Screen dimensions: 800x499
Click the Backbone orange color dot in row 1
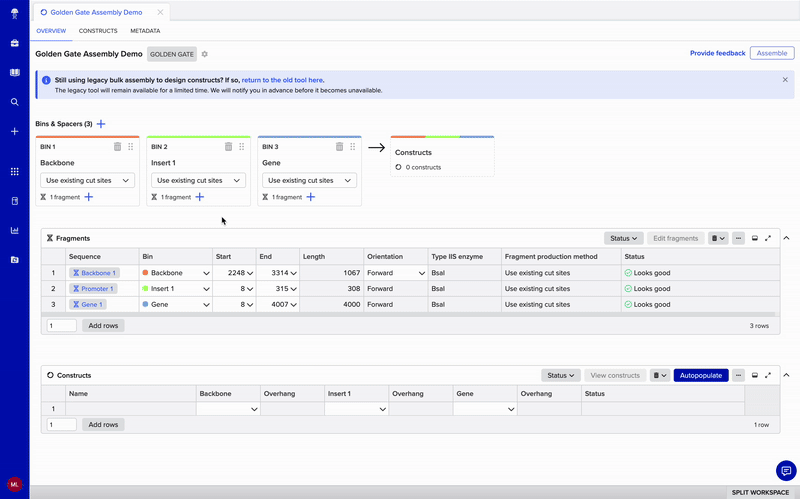[145, 273]
